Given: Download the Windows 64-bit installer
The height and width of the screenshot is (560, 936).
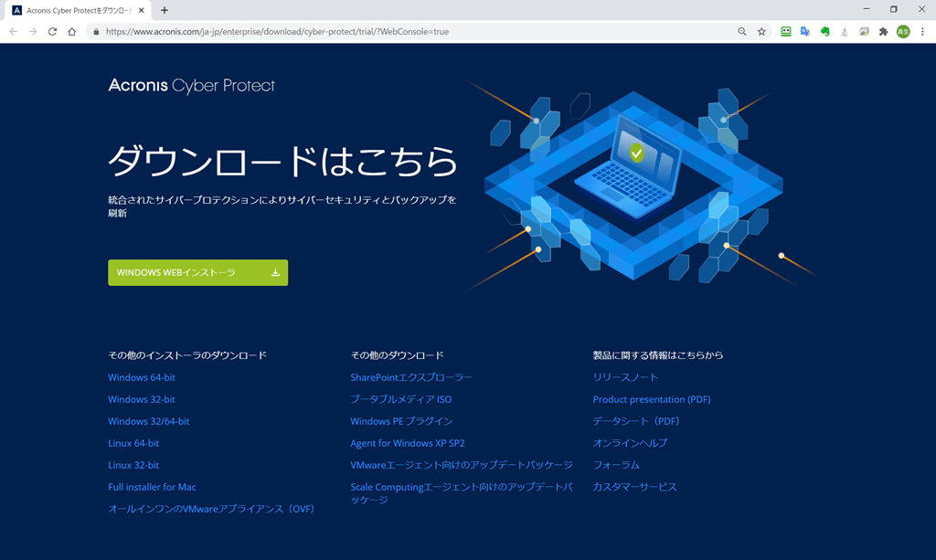Looking at the screenshot, I should pos(142,377).
